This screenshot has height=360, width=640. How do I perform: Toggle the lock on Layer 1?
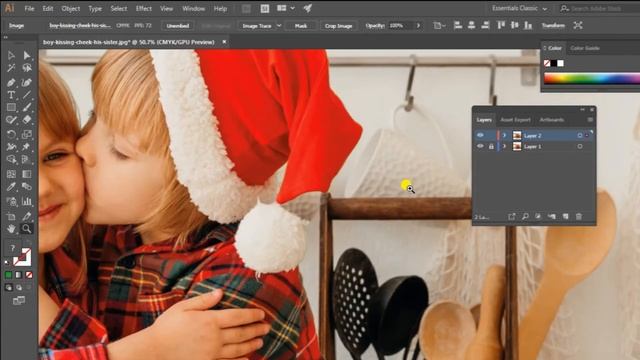491,146
